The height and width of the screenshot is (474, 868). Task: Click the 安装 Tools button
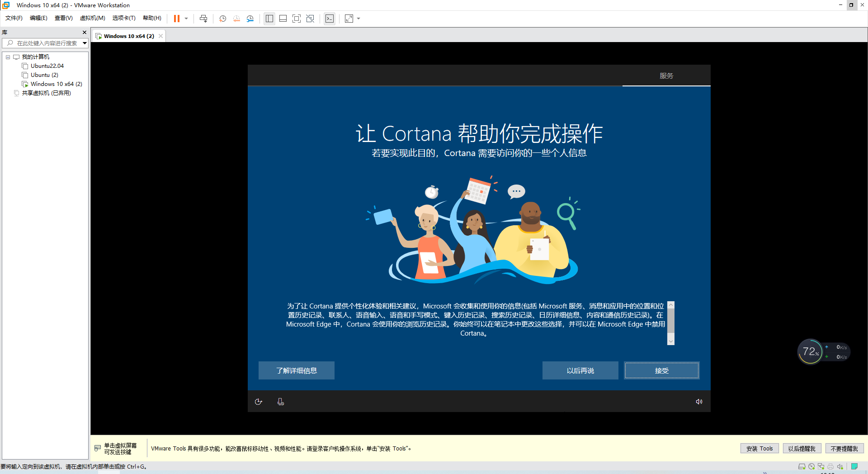pyautogui.click(x=759, y=449)
